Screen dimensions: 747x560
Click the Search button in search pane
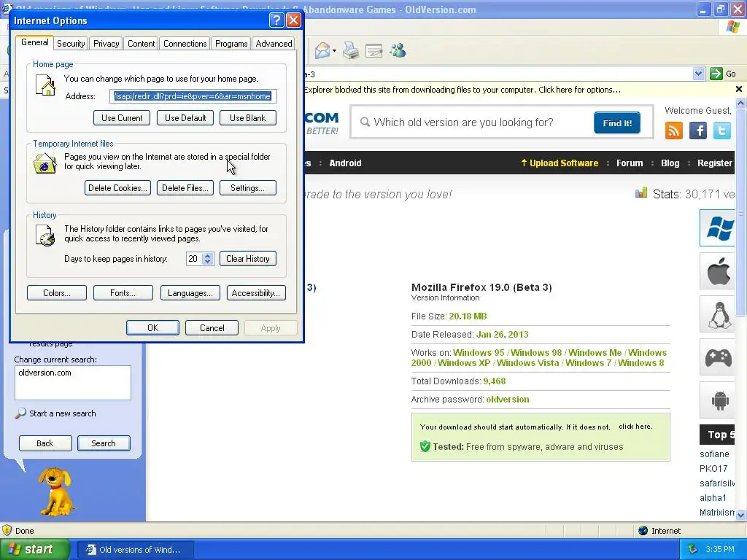[x=104, y=443]
